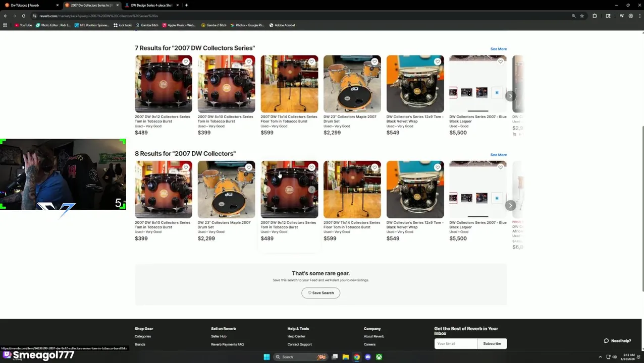Image resolution: width=644 pixels, height=363 pixels.
Task: Favorite the $2,299 drum set in the 2007 DW Collectors row
Action: click(x=249, y=167)
